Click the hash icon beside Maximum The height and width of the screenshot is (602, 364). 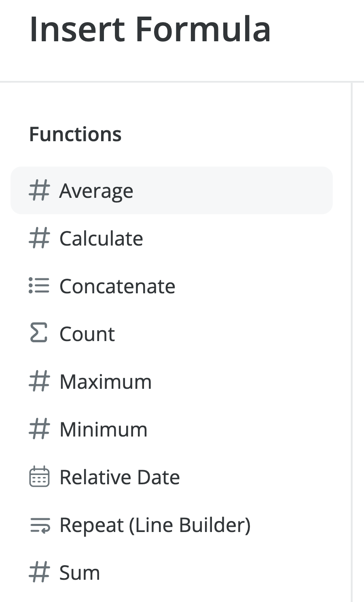point(39,382)
